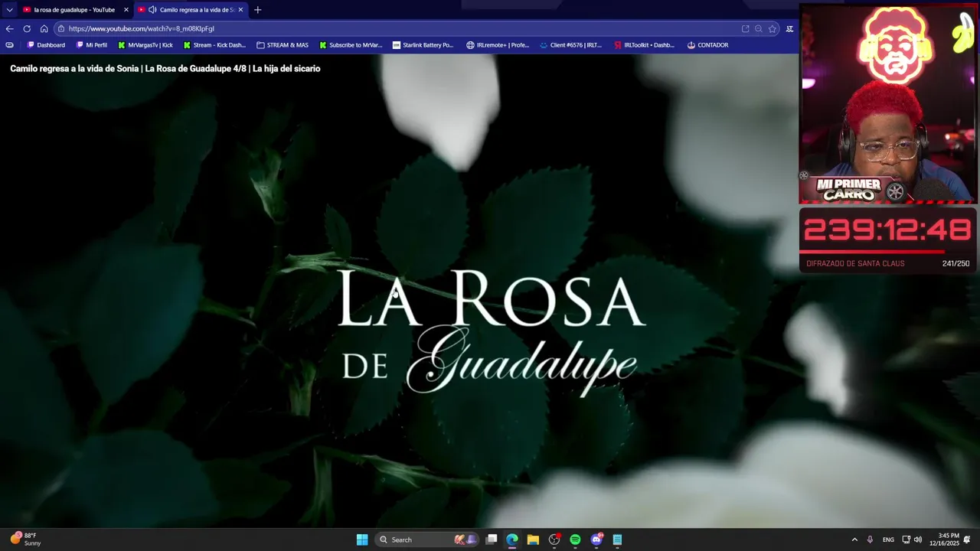Open 'Subscribe to MrVar...' bookmark
Screen dimensions: 980x551
351,45
